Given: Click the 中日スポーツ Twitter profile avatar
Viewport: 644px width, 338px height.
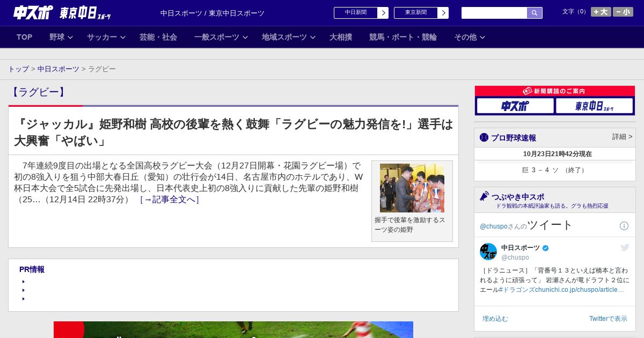Looking at the screenshot, I should (x=488, y=252).
